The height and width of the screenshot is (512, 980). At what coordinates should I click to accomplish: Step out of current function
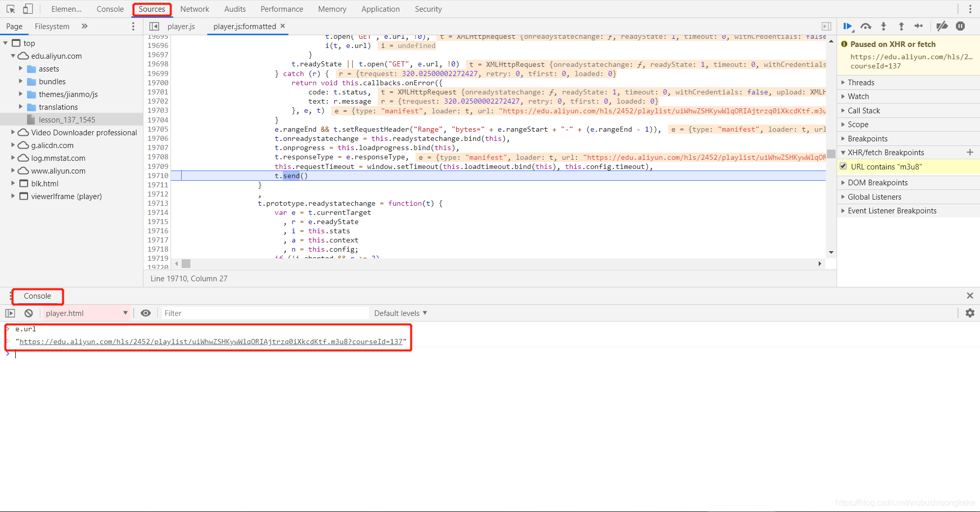[x=901, y=26]
